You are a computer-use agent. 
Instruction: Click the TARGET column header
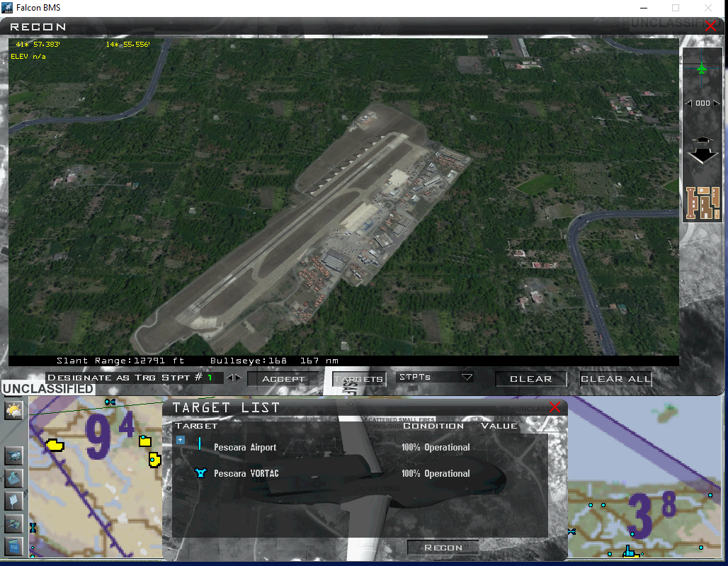coord(196,426)
